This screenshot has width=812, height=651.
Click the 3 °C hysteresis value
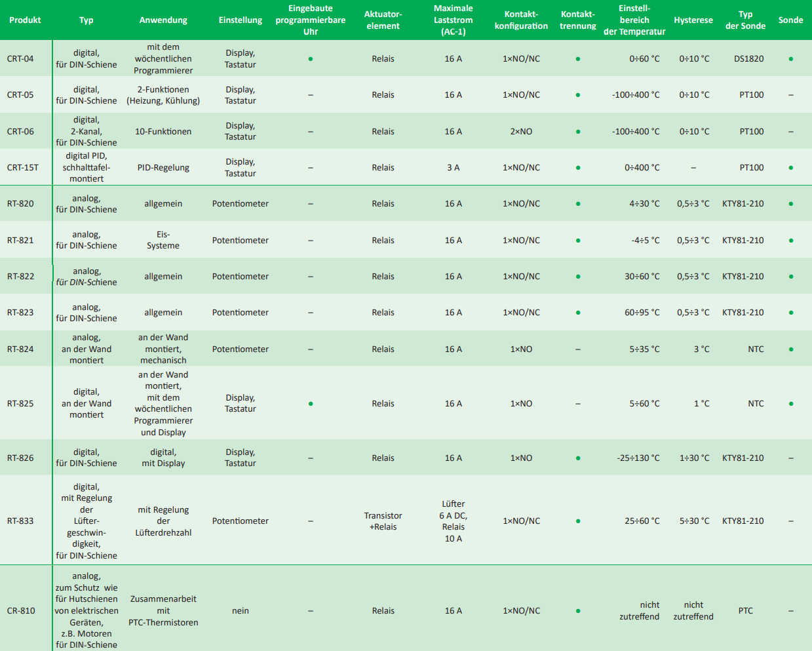[701, 349]
